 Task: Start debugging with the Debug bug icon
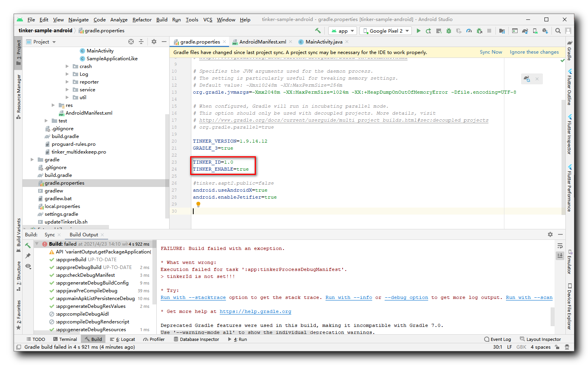[x=449, y=30]
